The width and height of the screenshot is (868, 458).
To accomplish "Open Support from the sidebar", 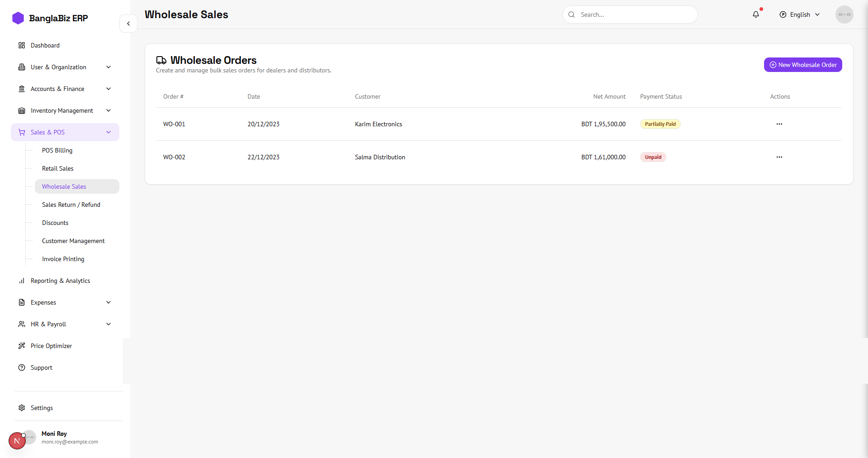I will point(41,367).
